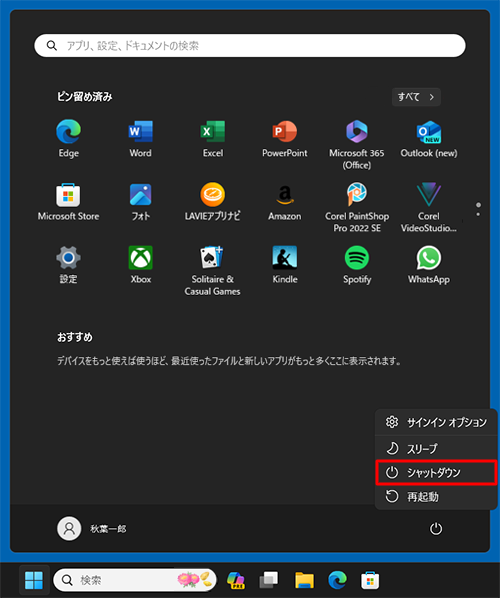The height and width of the screenshot is (598, 500).
Task: Open the Excel pinned app
Action: (x=212, y=139)
